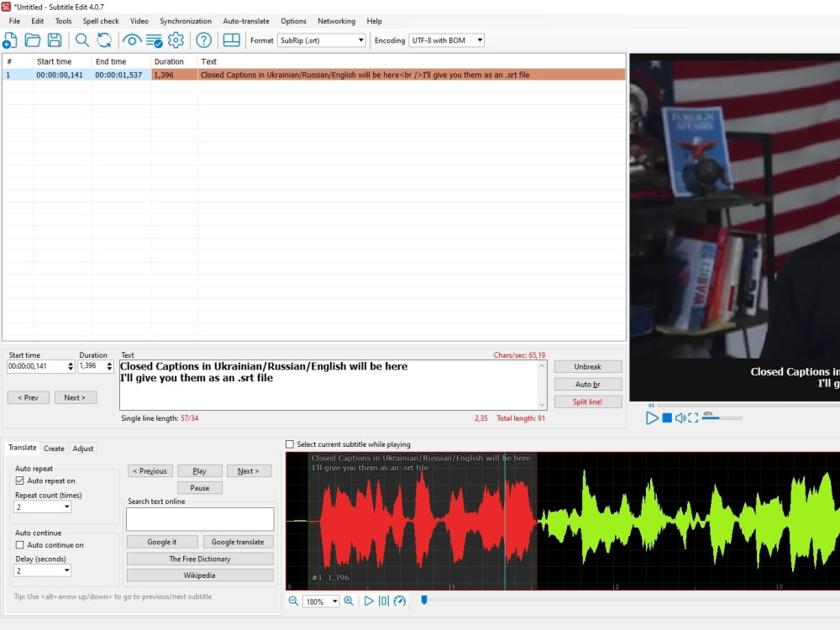
Task: Click in the Search text online field
Action: click(200, 519)
